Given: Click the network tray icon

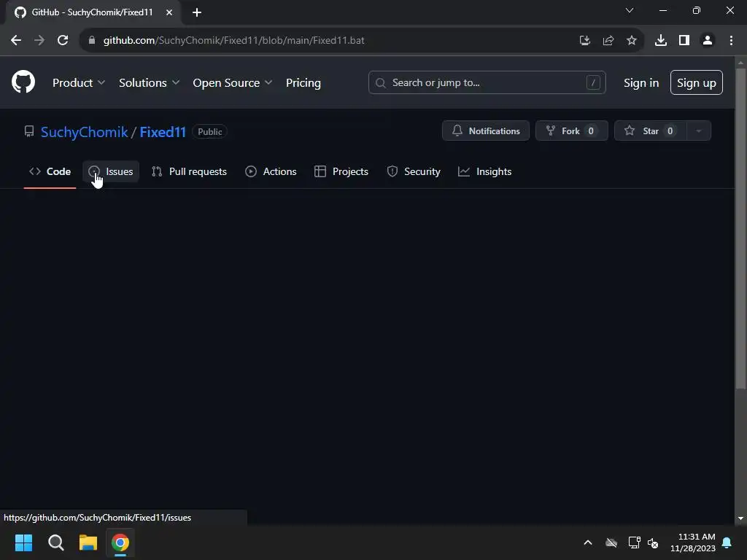Looking at the screenshot, I should coord(634,542).
